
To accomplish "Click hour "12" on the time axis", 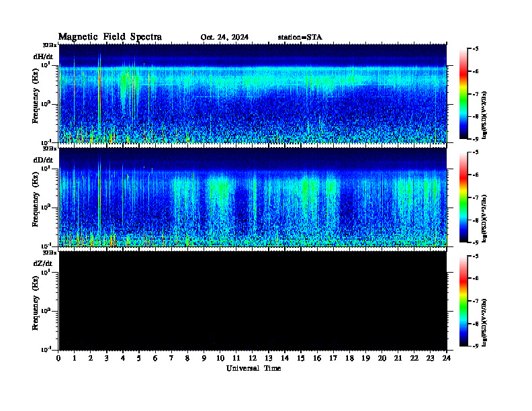I will point(253,359).
